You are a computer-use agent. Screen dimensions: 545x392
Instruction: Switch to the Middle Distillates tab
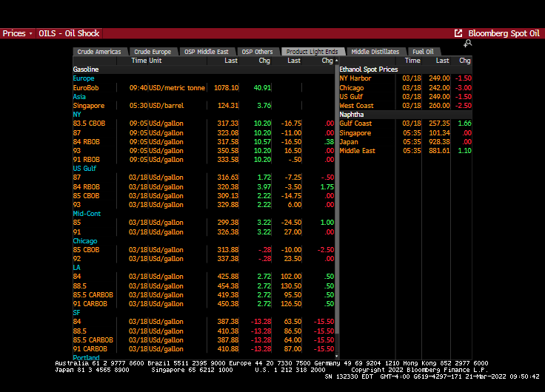tap(375, 52)
